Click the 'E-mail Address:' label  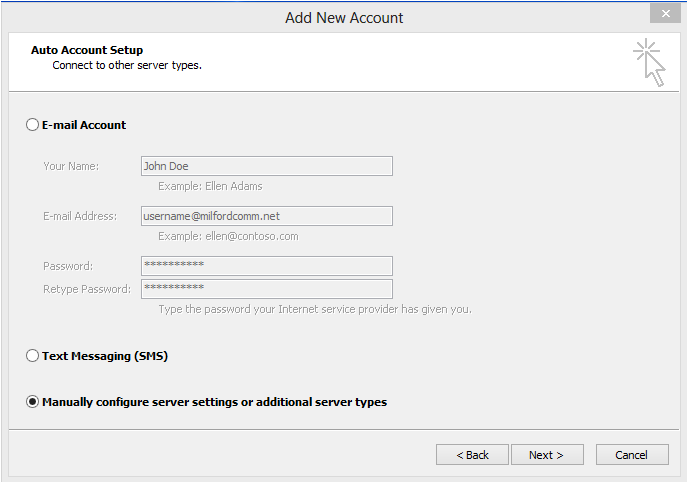pos(80,216)
